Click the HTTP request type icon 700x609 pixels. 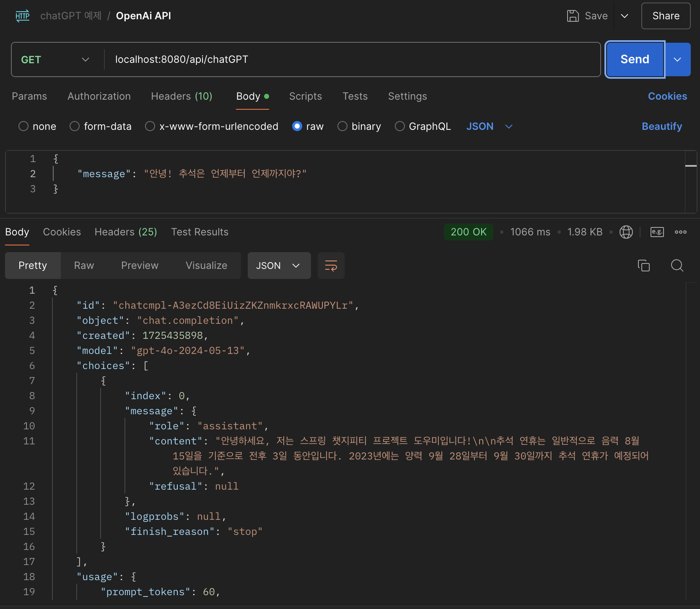tap(23, 16)
